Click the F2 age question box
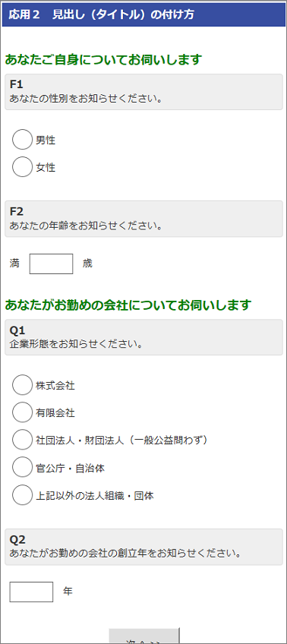 click(143, 219)
